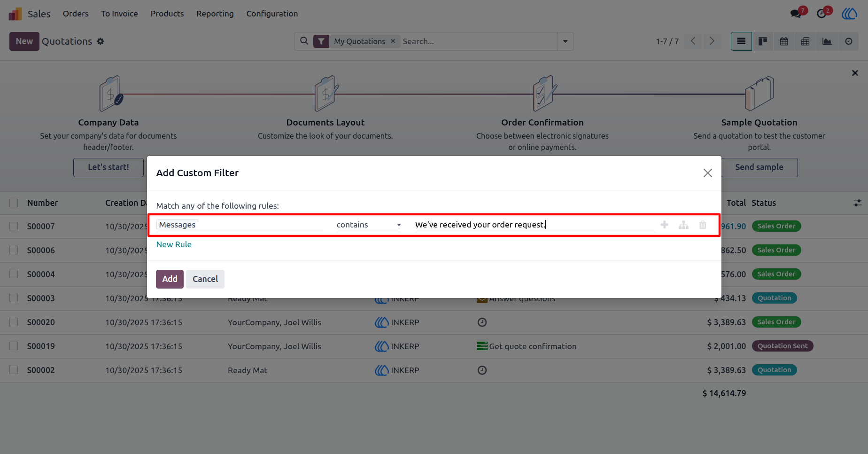Switch to activity view
Screen dimensions: 868x454
(848, 41)
